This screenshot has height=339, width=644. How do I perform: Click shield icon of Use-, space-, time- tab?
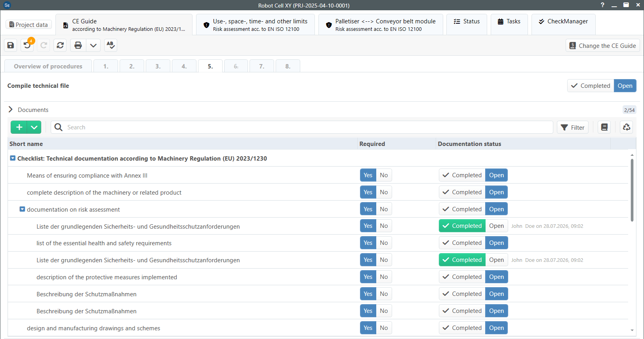click(206, 25)
